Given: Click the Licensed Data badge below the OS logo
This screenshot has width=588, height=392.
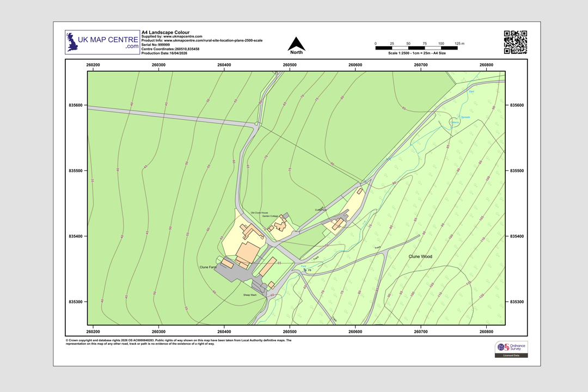Looking at the screenshot, I should tap(510, 354).
